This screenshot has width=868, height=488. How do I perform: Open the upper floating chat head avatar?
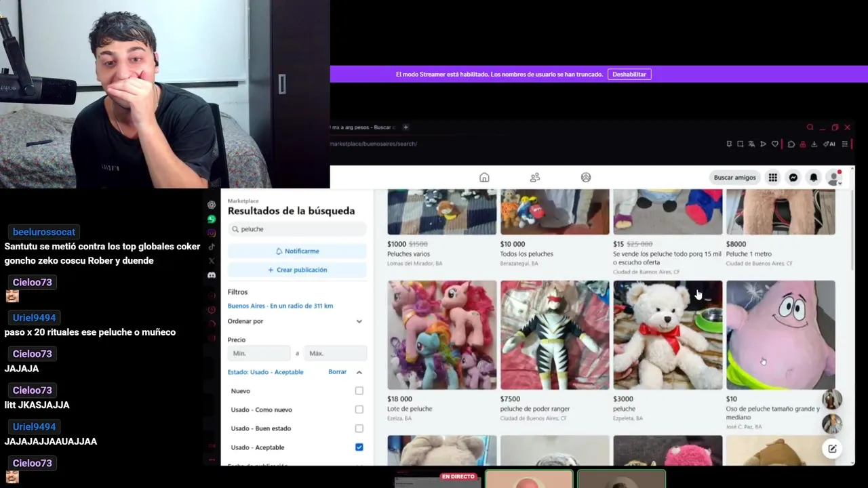(x=832, y=399)
